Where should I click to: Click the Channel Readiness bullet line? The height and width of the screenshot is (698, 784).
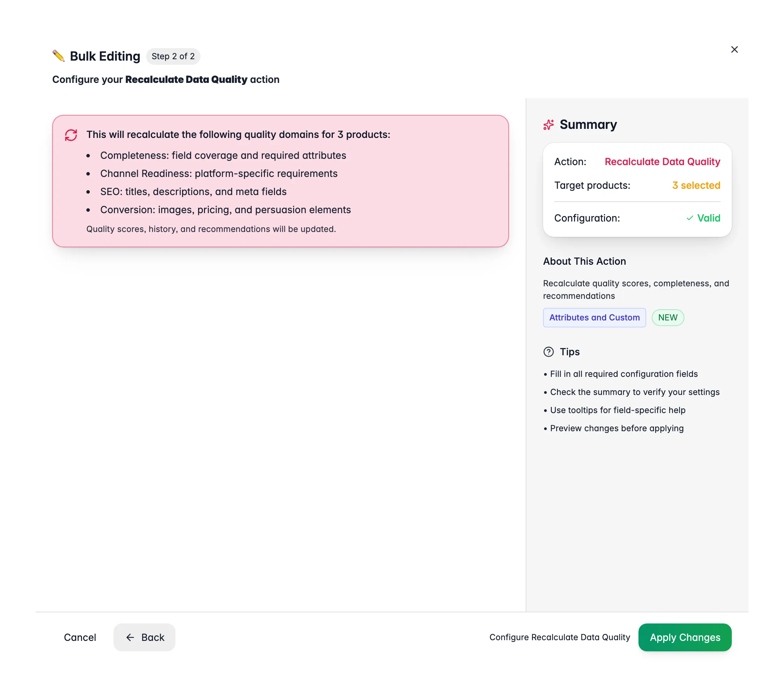point(219,173)
